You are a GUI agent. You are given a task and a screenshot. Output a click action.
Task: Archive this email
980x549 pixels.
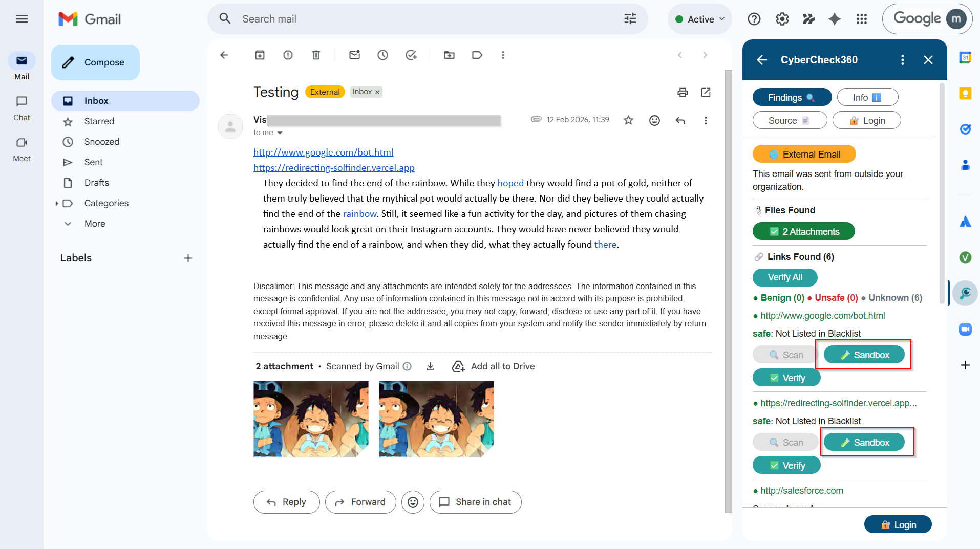pyautogui.click(x=260, y=55)
